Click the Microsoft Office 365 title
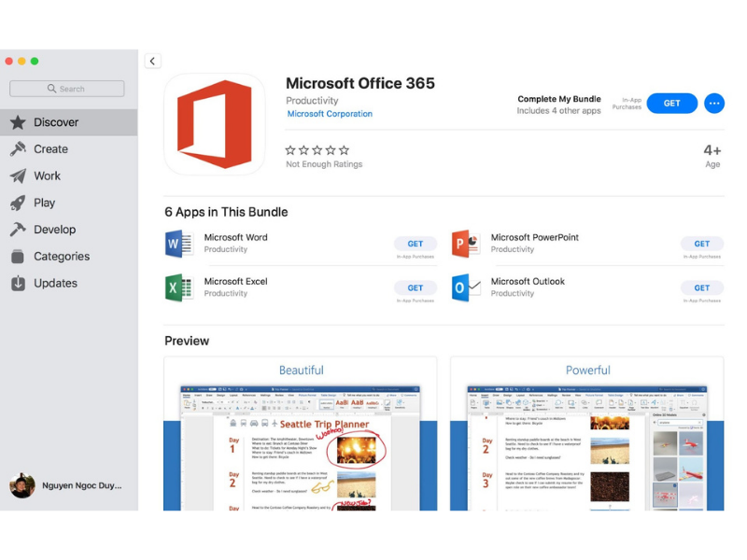Viewport: 747px width, 560px height. pos(360,83)
